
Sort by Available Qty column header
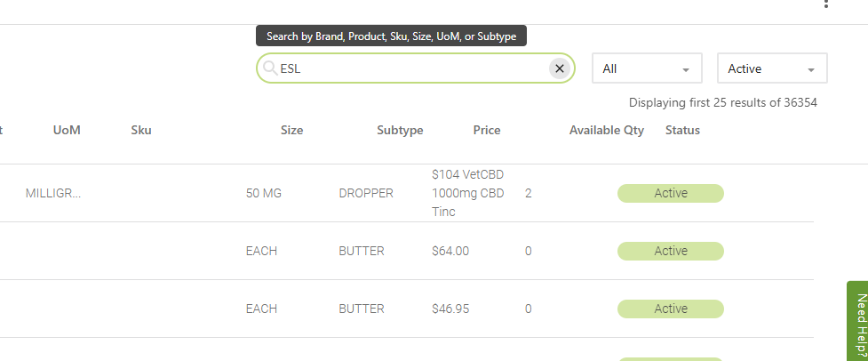tap(607, 130)
